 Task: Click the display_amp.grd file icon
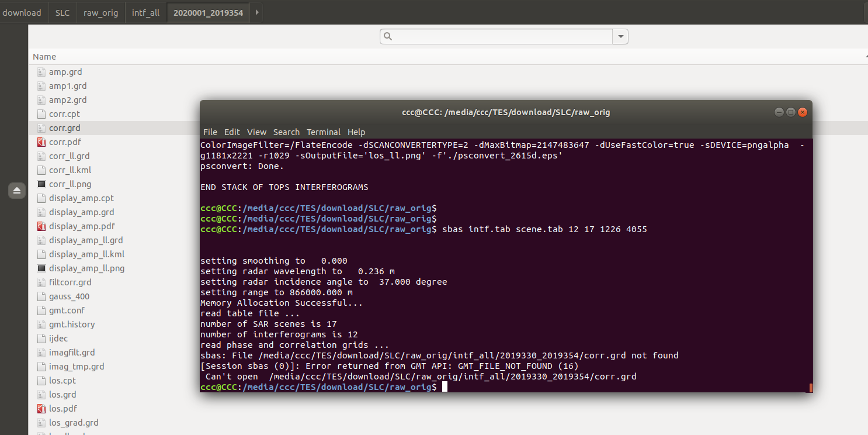pos(41,212)
